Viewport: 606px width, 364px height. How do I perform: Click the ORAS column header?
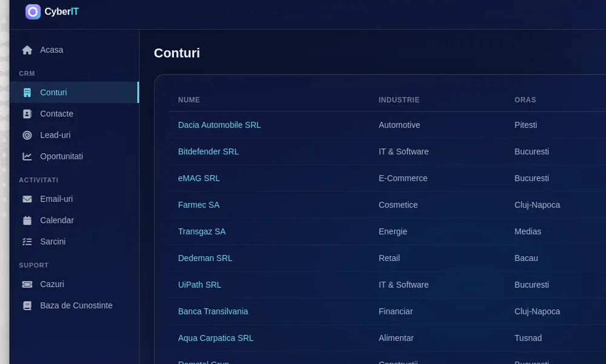coord(525,100)
